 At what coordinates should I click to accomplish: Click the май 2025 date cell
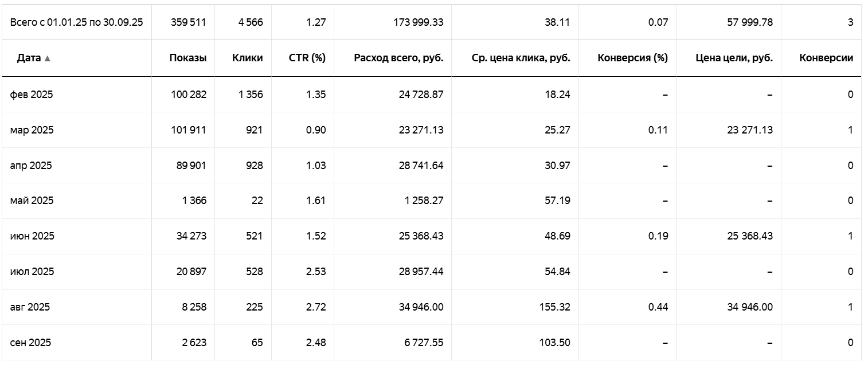pos(32,201)
